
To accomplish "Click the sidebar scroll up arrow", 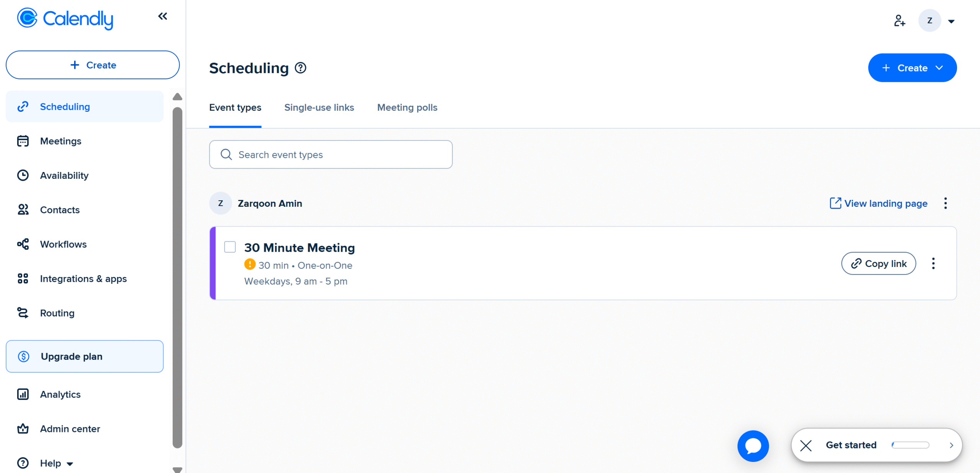I will (x=177, y=97).
